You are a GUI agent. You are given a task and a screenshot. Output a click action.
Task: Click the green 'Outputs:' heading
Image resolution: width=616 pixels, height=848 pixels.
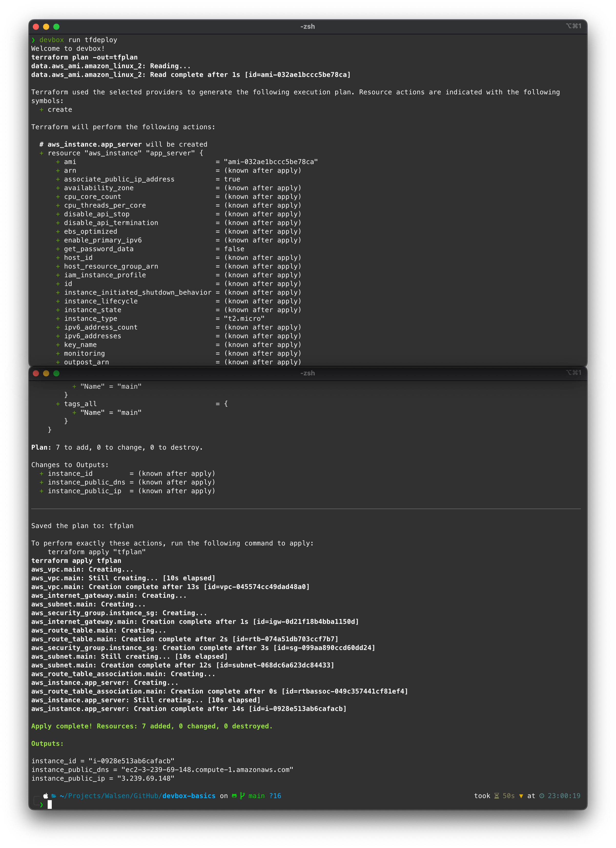coord(47,744)
